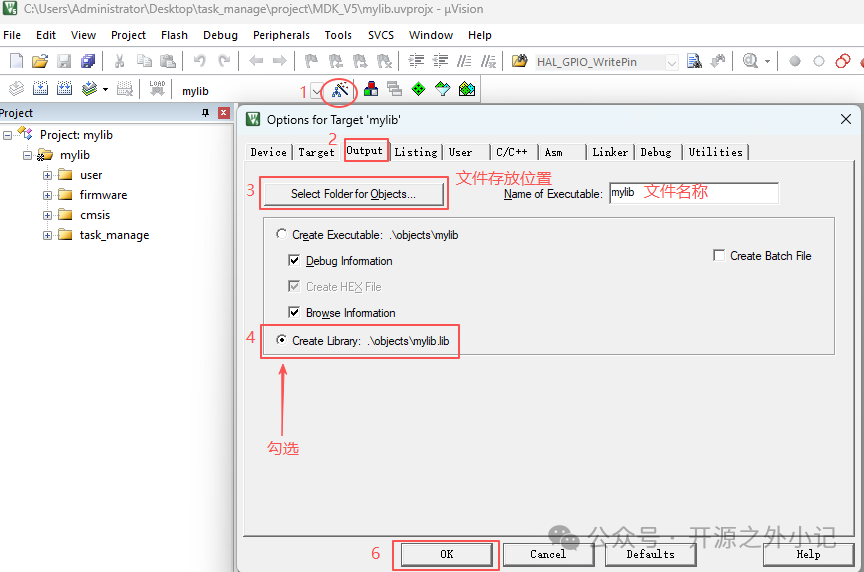Viewport: 864px width, 572px height.
Task: Open batch build dropdown arrow
Action: coord(105,89)
